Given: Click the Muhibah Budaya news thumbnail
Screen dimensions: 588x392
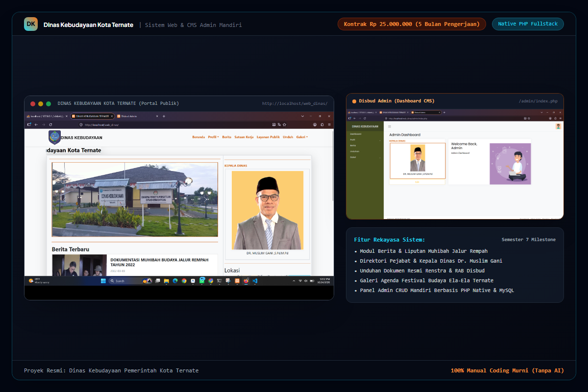Looking at the screenshot, I should (x=79, y=265).
